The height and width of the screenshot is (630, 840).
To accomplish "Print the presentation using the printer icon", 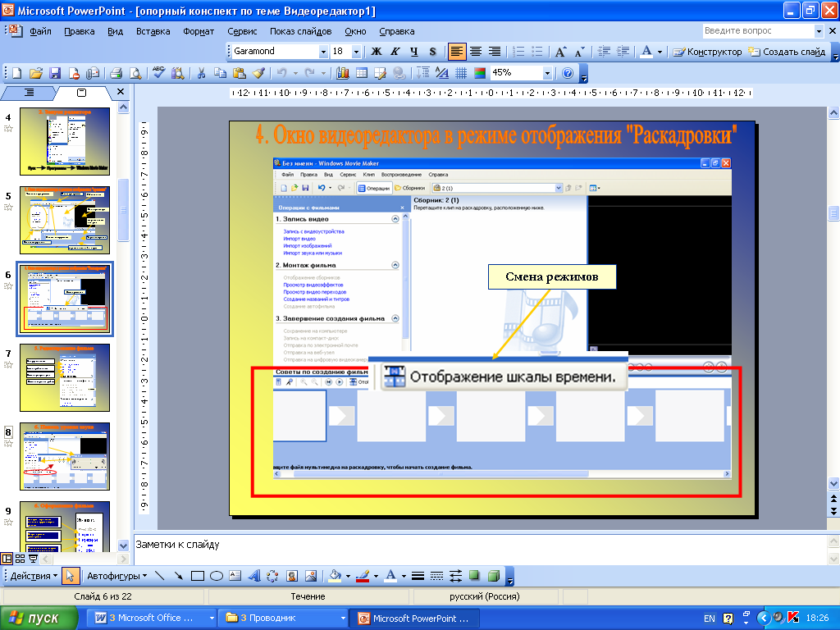I will pyautogui.click(x=116, y=73).
